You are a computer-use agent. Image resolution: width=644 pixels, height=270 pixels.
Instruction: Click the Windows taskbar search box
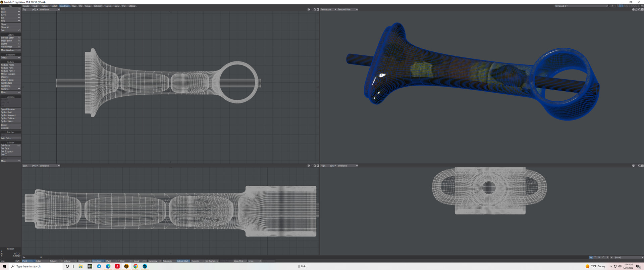click(x=36, y=266)
